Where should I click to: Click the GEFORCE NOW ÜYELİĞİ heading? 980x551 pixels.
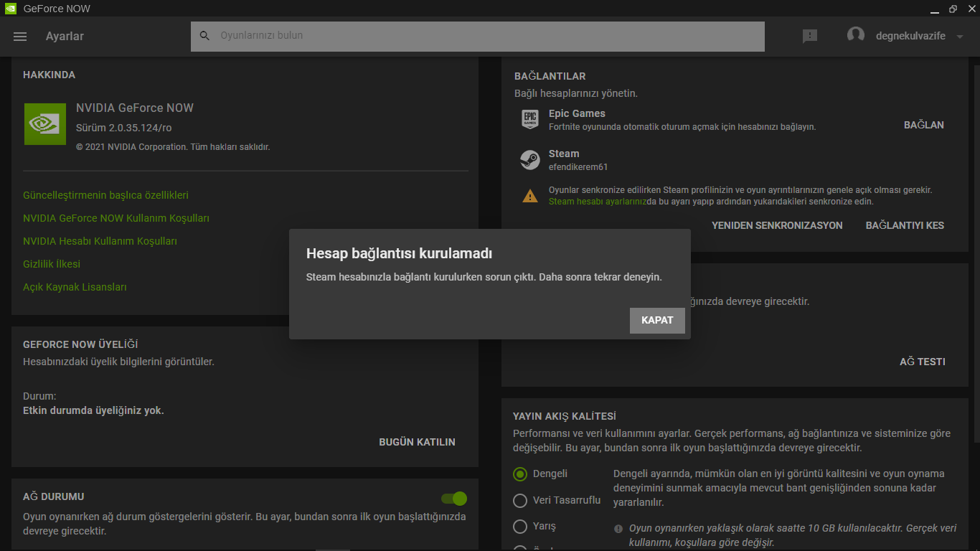coord(80,344)
